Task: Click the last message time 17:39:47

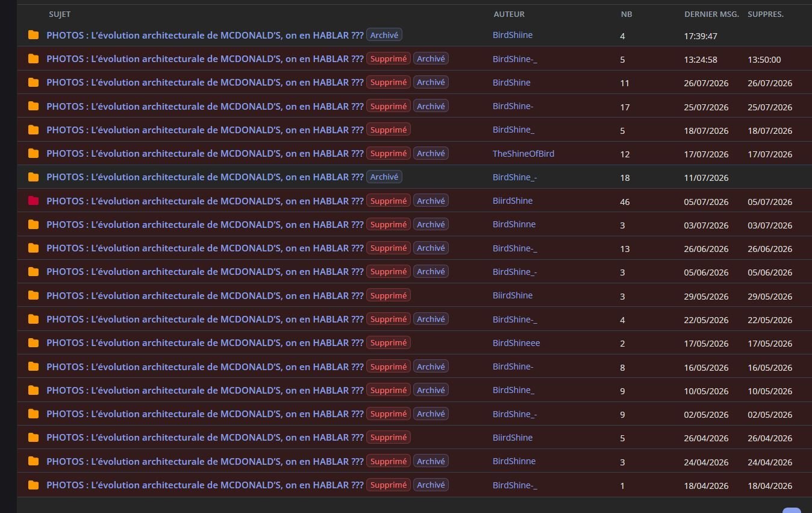Action: [x=701, y=36]
